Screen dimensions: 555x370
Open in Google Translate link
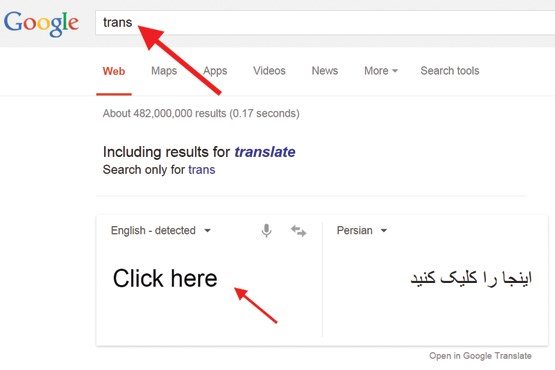[480, 356]
